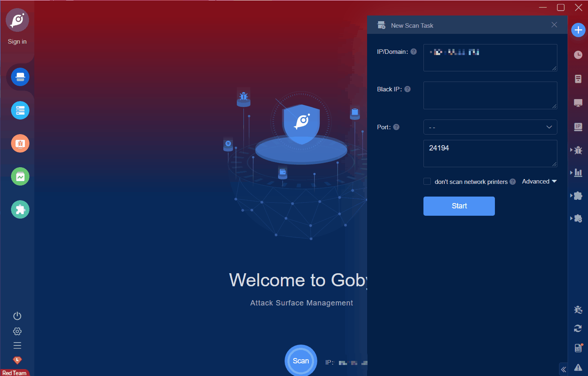The width and height of the screenshot is (588, 376).
Task: Collapse the right sidebar with the double chevron
Action: pyautogui.click(x=563, y=369)
